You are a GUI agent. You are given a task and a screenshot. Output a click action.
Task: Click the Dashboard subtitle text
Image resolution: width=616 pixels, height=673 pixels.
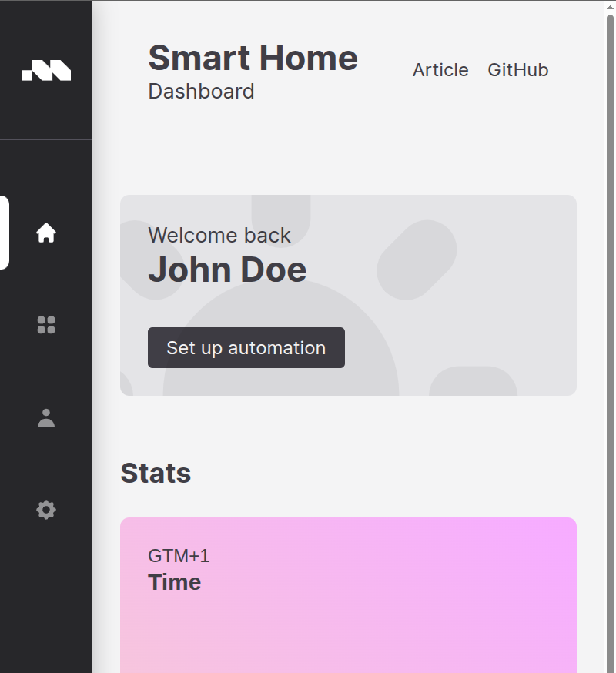point(201,92)
